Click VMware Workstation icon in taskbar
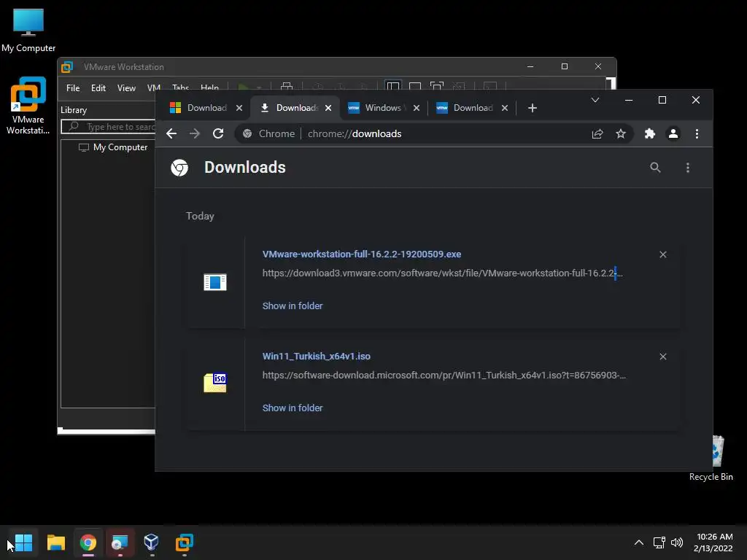 (185, 542)
